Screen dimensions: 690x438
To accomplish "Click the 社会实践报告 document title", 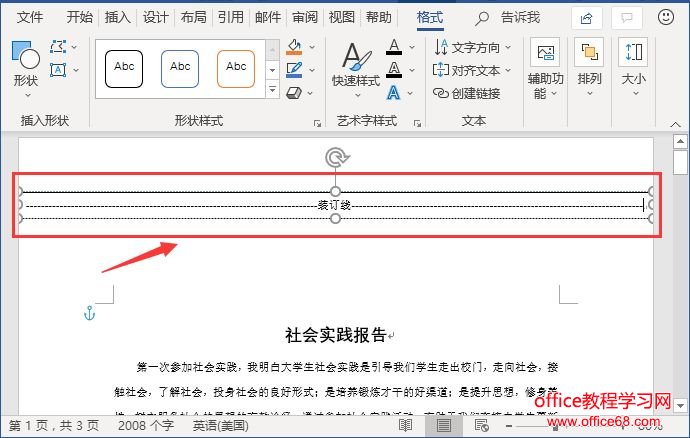I will [x=336, y=335].
